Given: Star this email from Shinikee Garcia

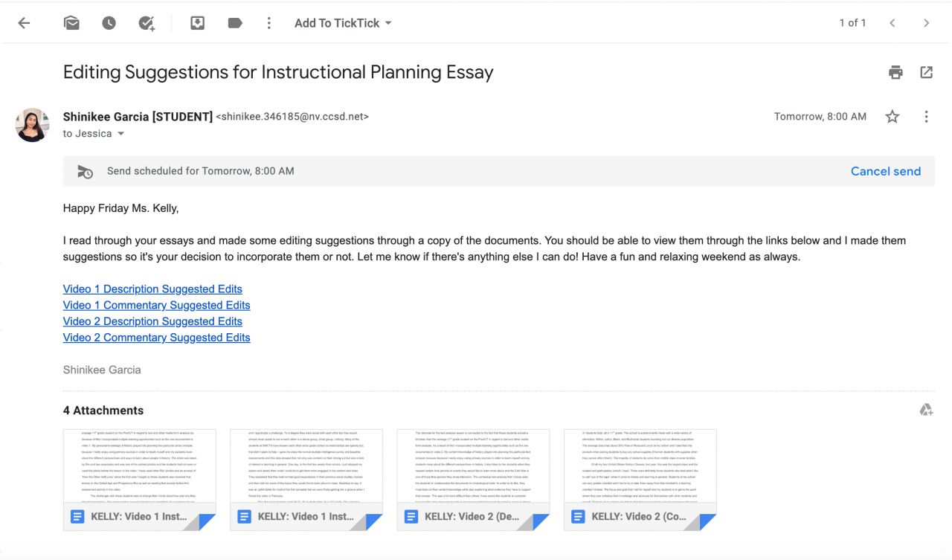Looking at the screenshot, I should (892, 117).
